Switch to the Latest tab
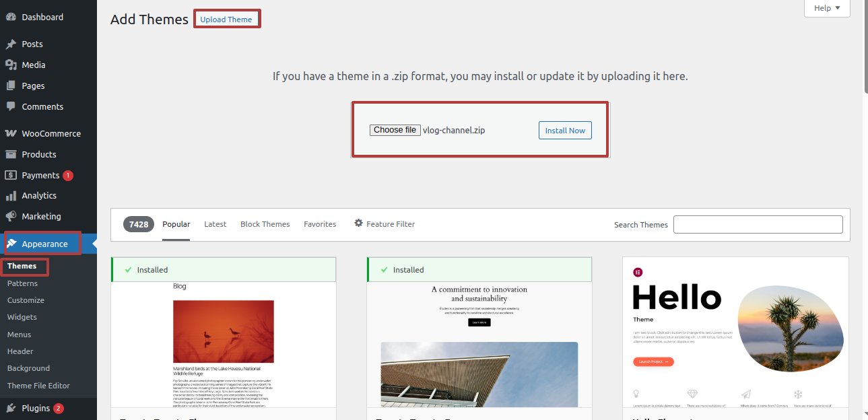Viewport: 868px width, 420px height. 215,224
